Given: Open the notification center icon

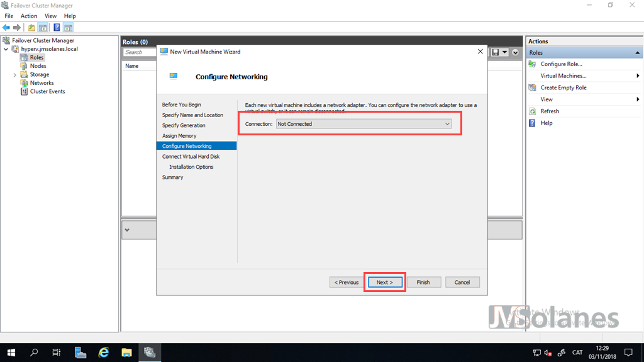Looking at the screenshot, I should click(628, 353).
